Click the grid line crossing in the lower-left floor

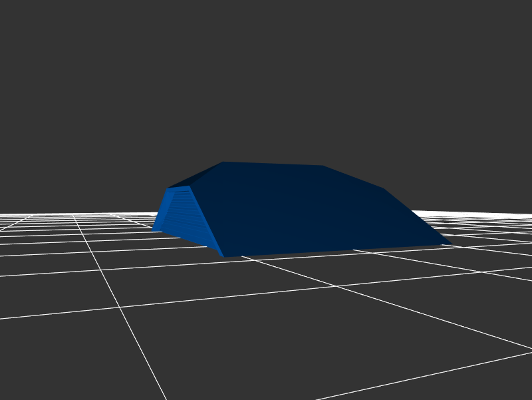coord(120,307)
